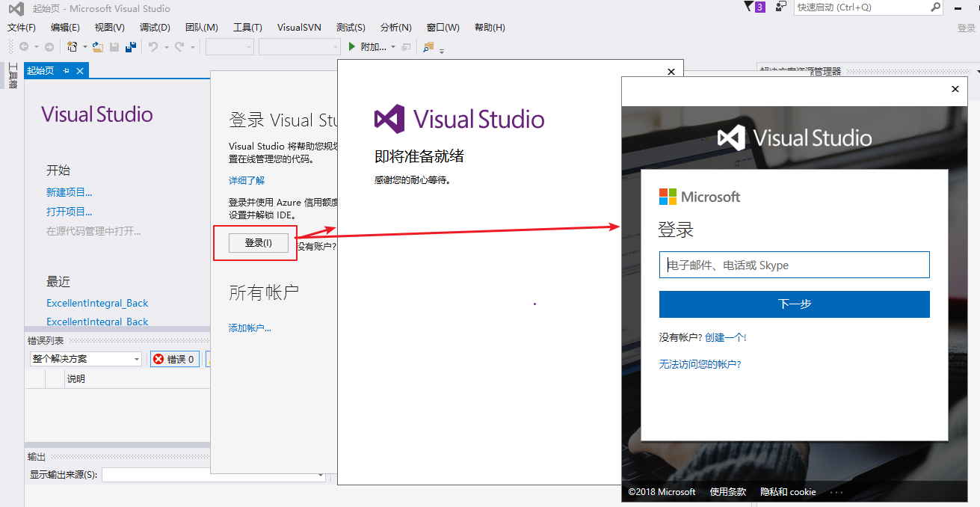Screen dimensions: 980x507
Task: Click the Create one! link
Action: pos(726,337)
